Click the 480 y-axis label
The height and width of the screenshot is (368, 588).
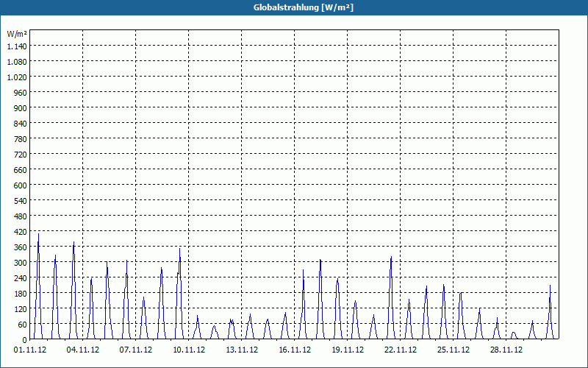click(x=21, y=216)
